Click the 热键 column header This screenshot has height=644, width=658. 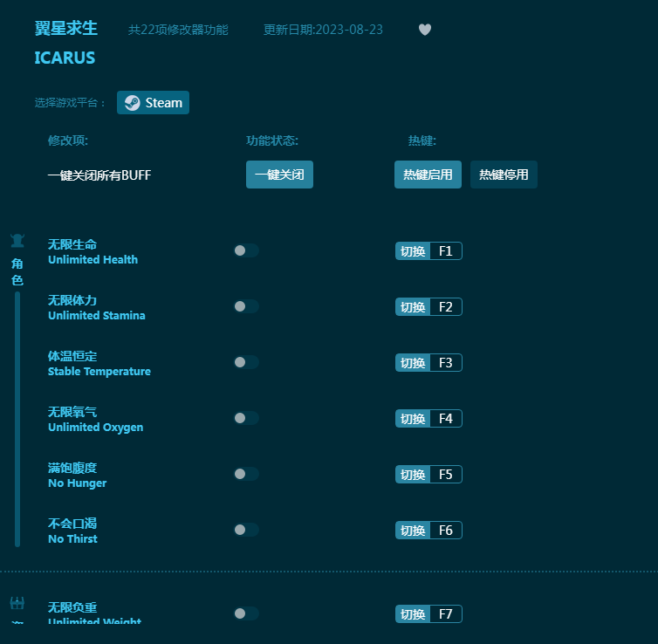click(x=422, y=140)
